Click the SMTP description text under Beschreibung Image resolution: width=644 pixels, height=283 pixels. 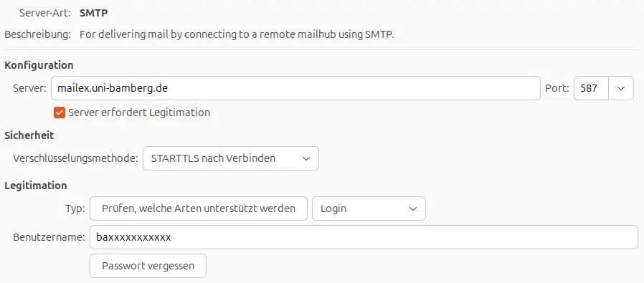point(237,34)
